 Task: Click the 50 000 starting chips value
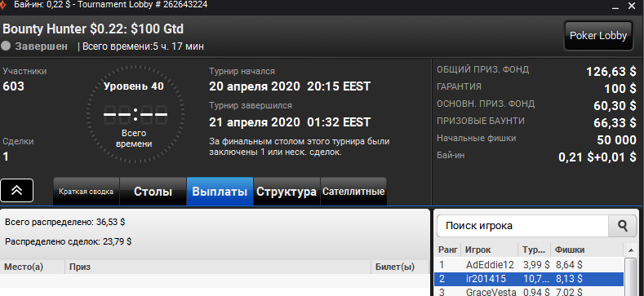pyautogui.click(x=616, y=140)
